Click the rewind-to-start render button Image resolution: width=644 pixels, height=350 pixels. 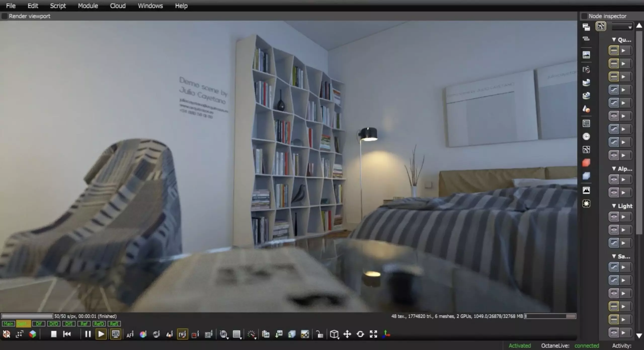click(67, 334)
